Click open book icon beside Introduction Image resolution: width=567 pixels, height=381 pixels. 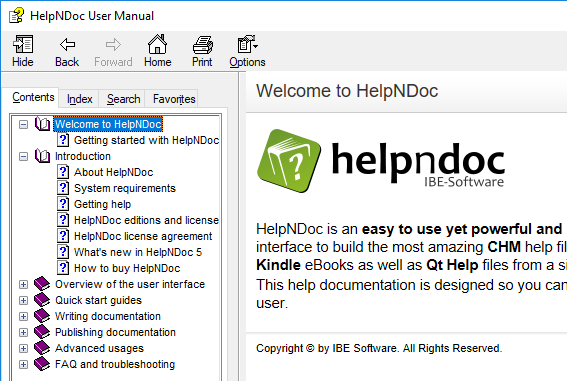(x=42, y=156)
